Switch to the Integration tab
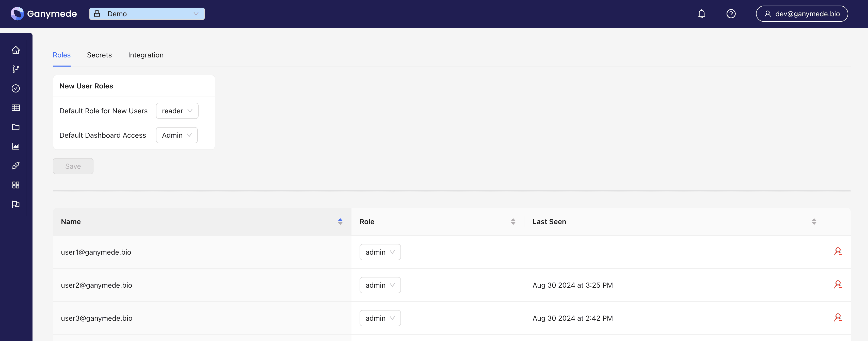The height and width of the screenshot is (341, 868). coord(146,55)
